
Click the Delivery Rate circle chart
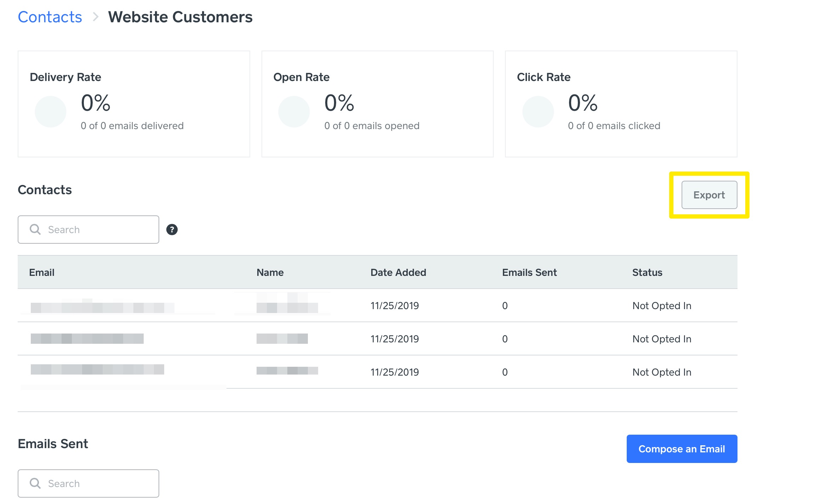click(x=51, y=111)
